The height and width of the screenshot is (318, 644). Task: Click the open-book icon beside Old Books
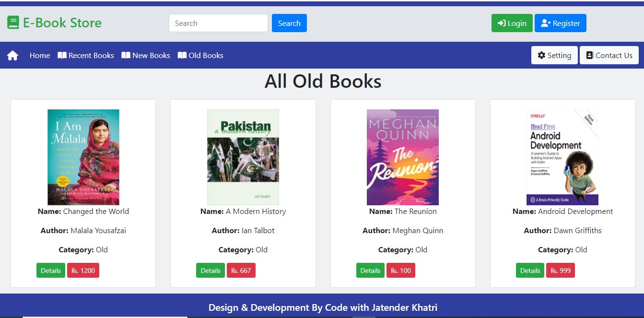pyautogui.click(x=182, y=55)
